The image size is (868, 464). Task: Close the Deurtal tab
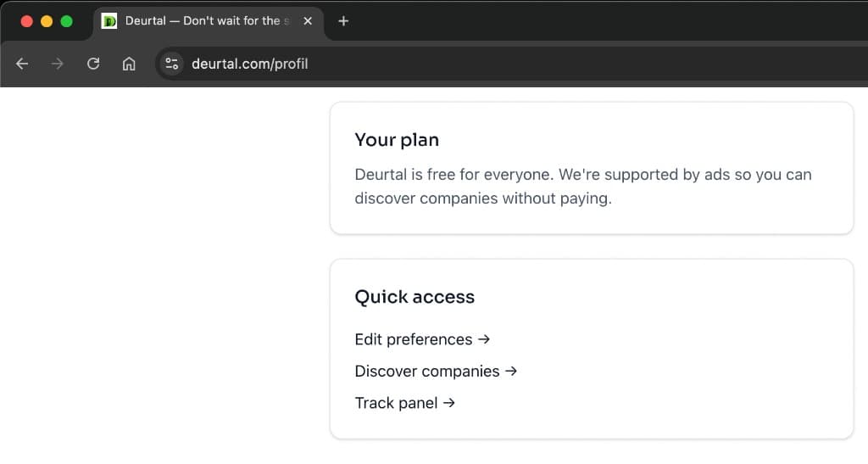[x=307, y=21]
